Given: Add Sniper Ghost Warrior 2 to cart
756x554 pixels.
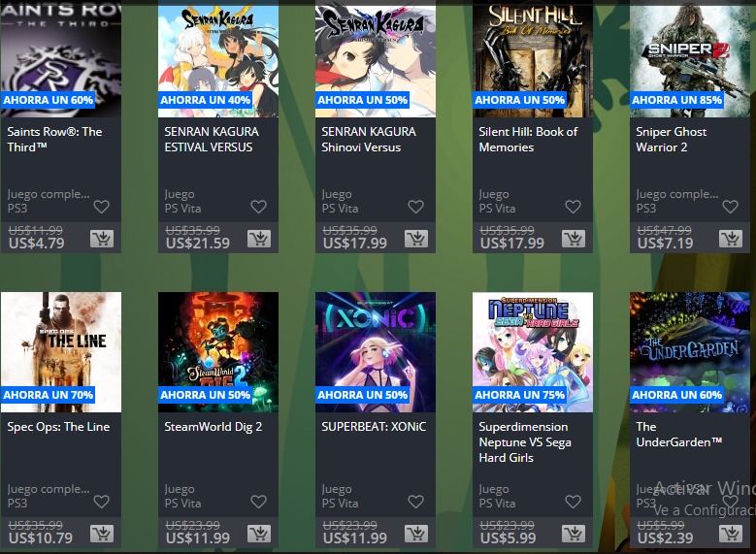Looking at the screenshot, I should click(x=731, y=239).
